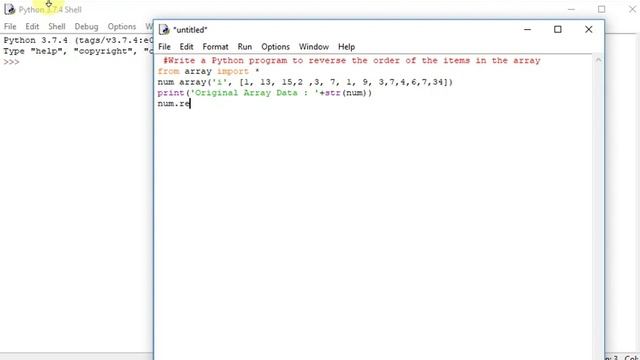640x360 pixels.
Task: Maximize the Python Shell window
Action: pyautogui.click(x=602, y=9)
